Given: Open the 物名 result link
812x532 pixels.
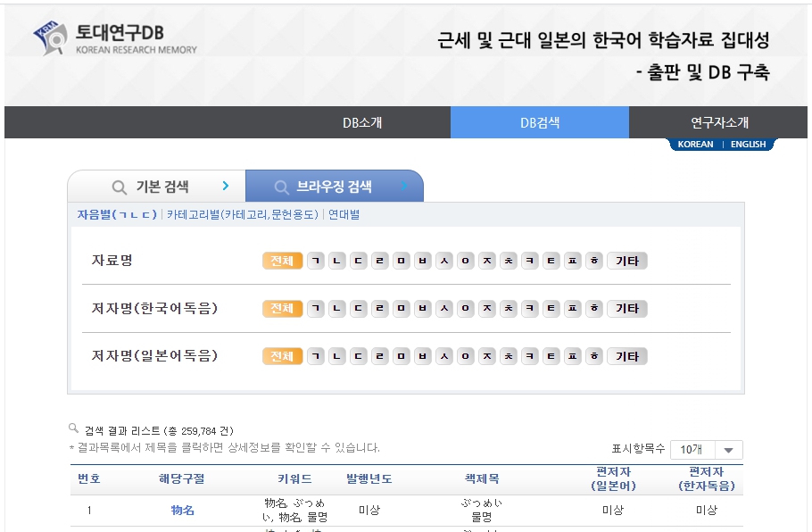Looking at the screenshot, I should coord(183,511).
